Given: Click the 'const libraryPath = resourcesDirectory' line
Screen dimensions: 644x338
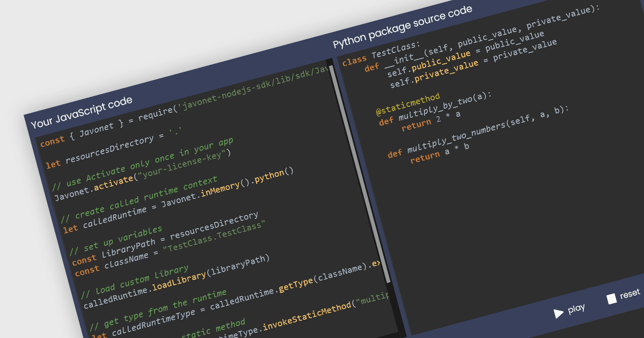Looking at the screenshot, I should 165,238.
